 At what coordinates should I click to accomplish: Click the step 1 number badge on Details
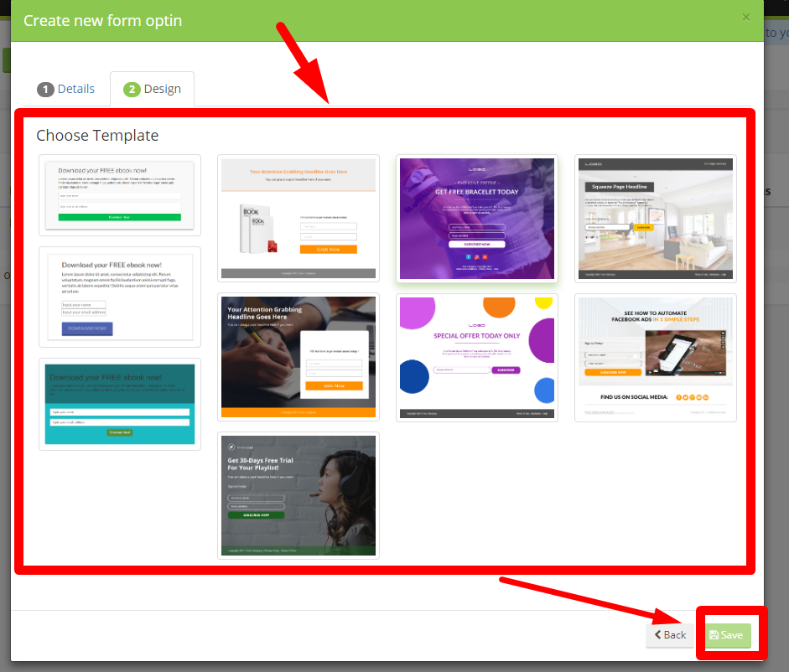click(x=45, y=90)
